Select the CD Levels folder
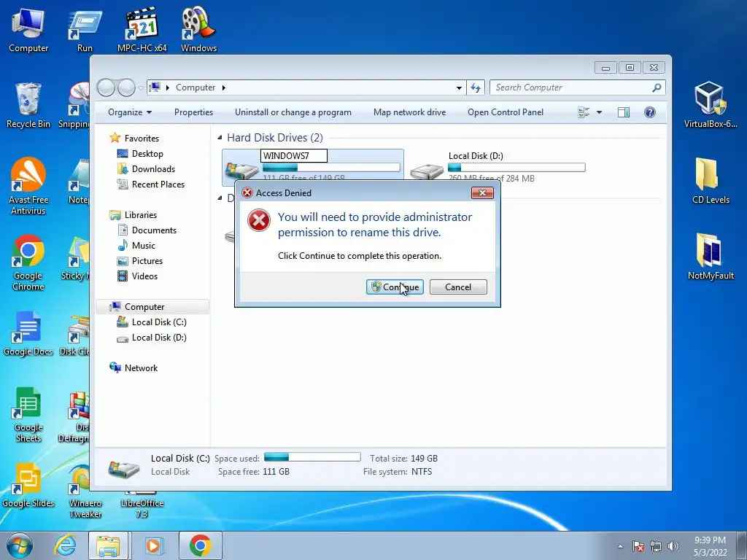 click(x=711, y=181)
